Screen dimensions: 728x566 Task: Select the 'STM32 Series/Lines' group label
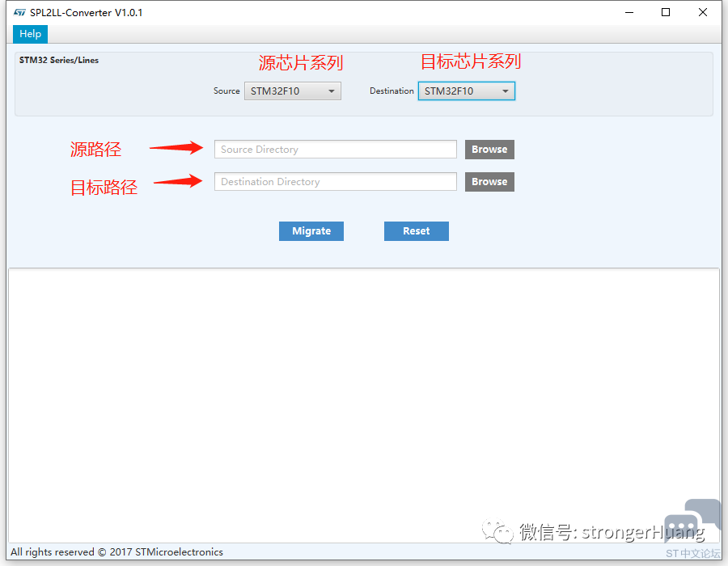[x=59, y=60]
